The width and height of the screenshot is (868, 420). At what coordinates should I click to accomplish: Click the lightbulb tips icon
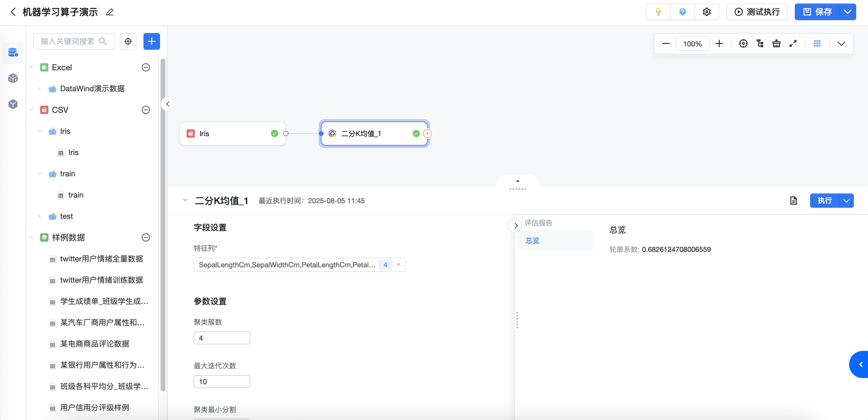click(x=658, y=12)
